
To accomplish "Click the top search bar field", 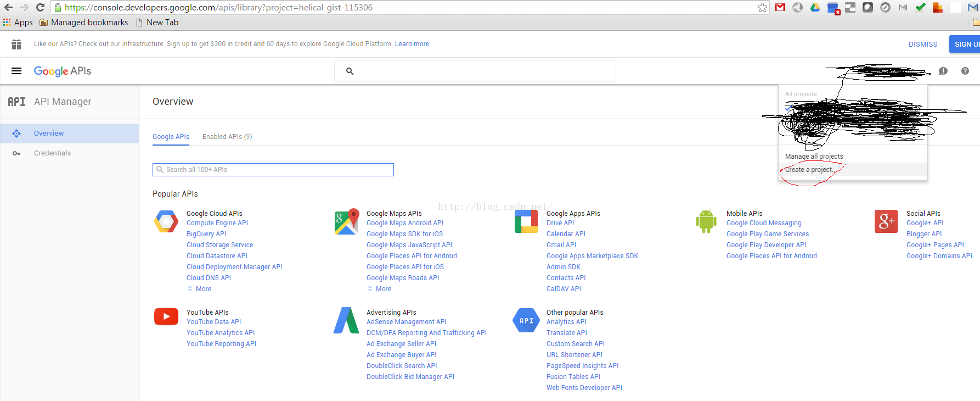I will (x=475, y=71).
